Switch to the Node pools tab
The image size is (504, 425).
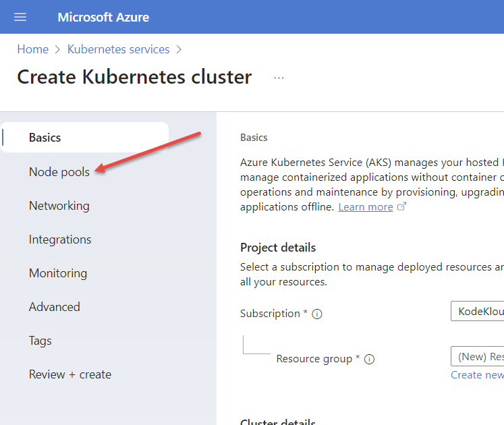tap(59, 172)
